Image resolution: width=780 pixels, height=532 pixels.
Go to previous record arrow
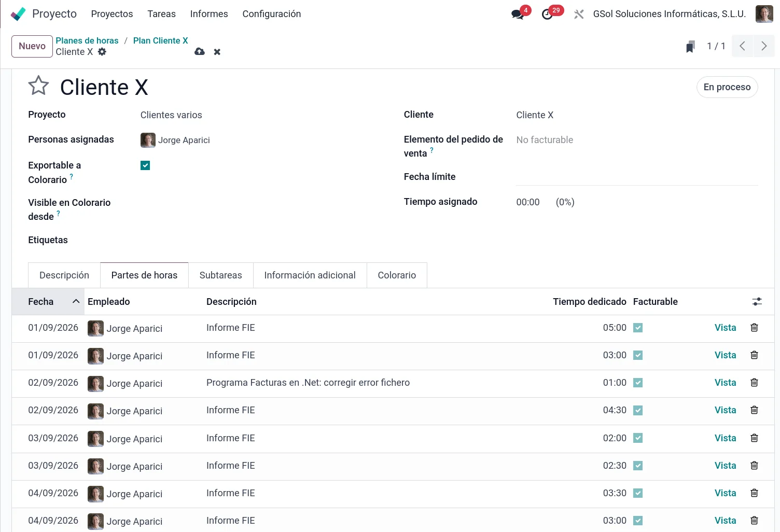pyautogui.click(x=742, y=46)
